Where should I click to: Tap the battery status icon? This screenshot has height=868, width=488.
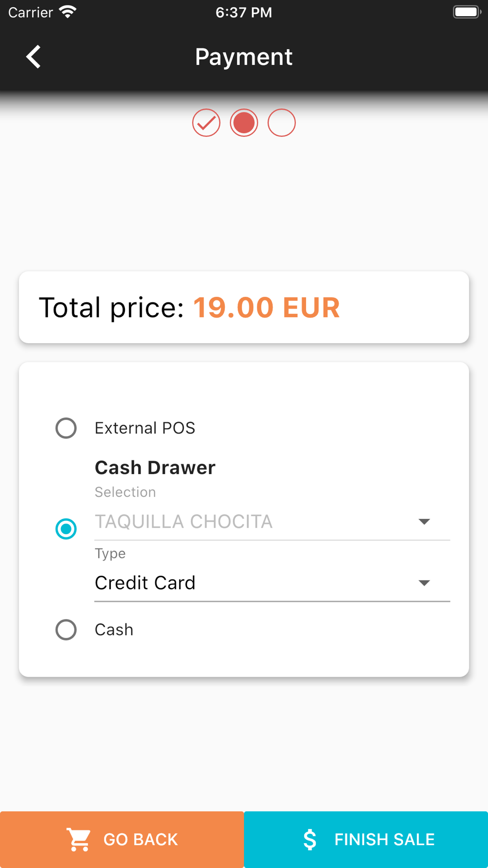click(467, 12)
